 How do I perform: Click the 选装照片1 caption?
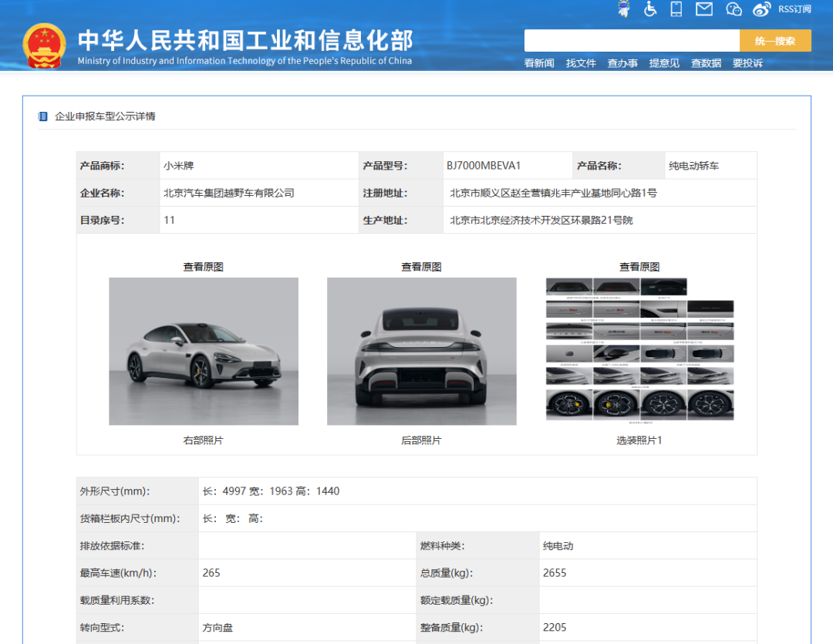coord(639,440)
